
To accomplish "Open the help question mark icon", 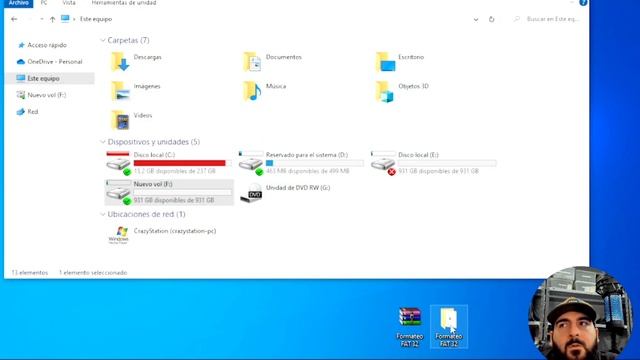I will (583, 2).
